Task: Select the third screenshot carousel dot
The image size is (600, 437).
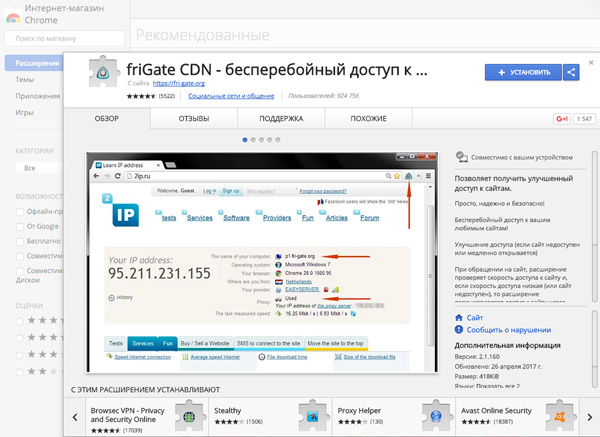Action: 261,140
